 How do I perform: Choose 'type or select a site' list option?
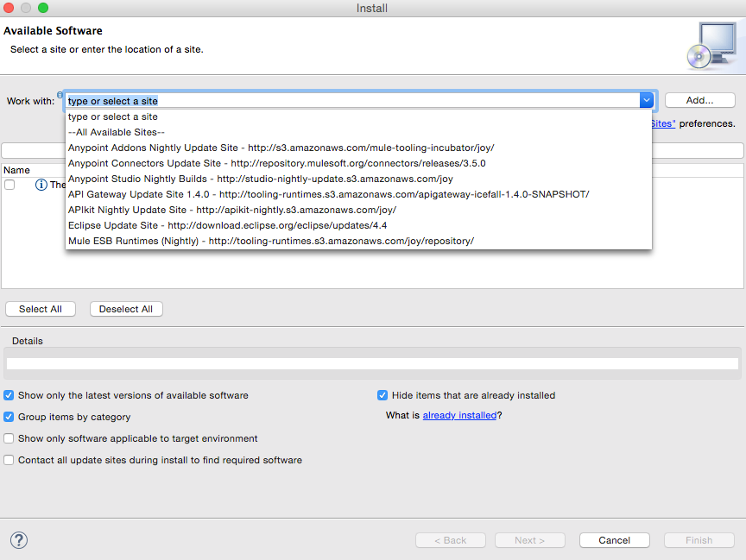click(x=358, y=116)
